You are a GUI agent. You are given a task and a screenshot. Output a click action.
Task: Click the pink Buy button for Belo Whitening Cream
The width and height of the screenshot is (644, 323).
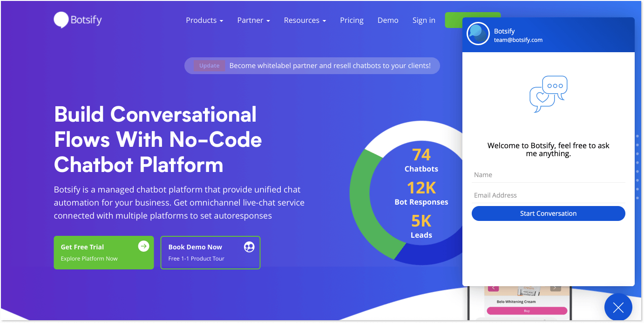[526, 311]
